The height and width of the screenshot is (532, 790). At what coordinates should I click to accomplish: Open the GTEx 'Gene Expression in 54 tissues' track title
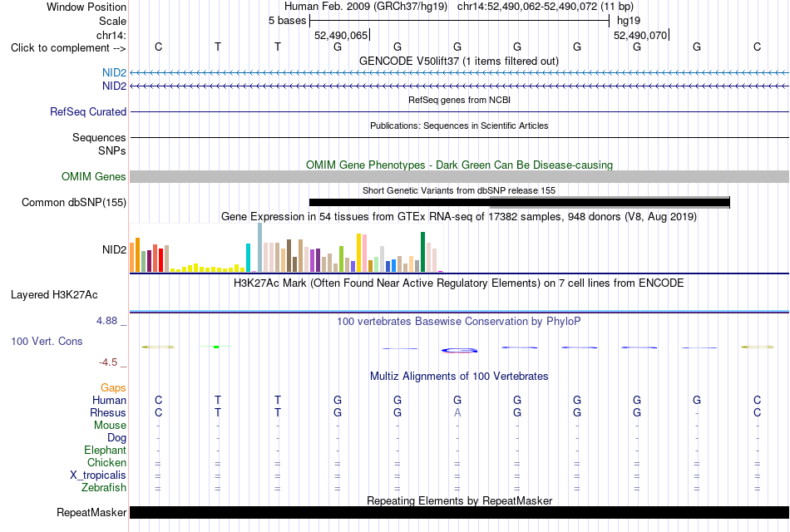pos(459,217)
